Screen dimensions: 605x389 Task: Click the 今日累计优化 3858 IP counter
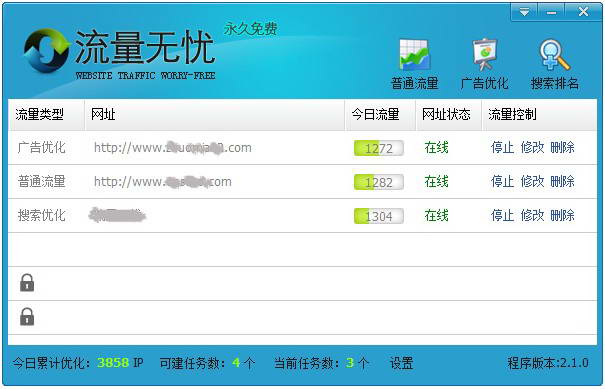[78, 363]
